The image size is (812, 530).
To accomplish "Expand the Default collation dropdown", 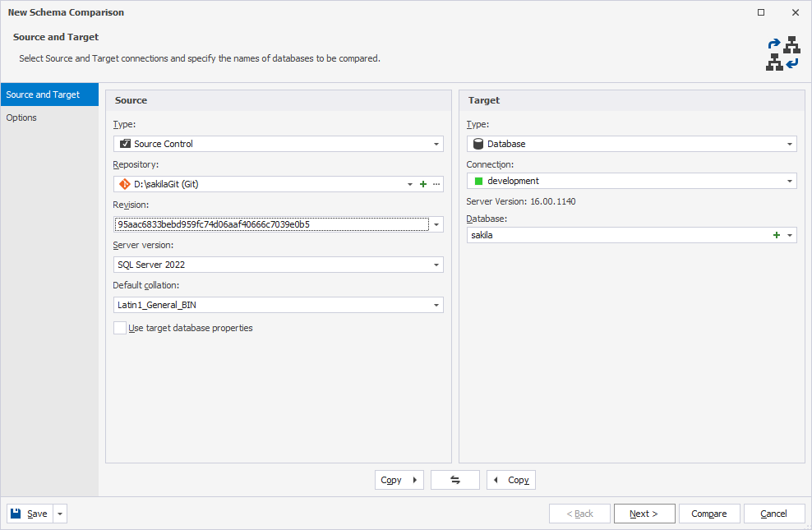I will coord(437,304).
